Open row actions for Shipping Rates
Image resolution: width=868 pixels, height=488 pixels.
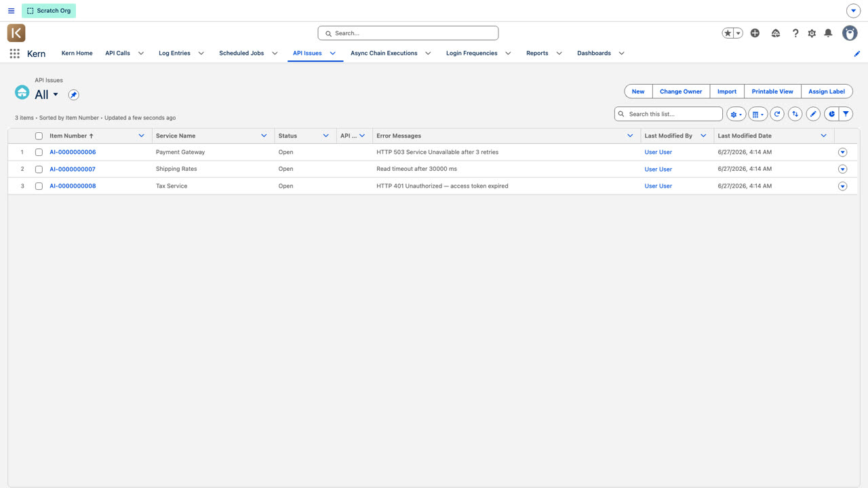[x=843, y=169]
